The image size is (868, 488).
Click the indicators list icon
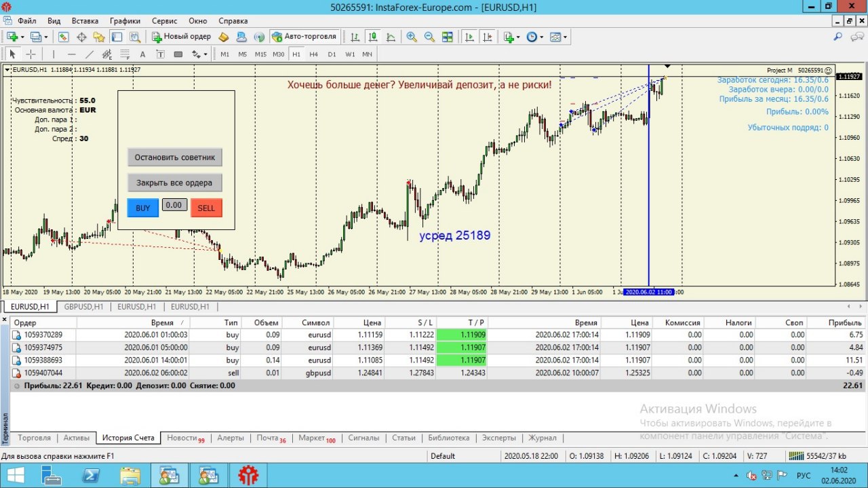click(509, 37)
